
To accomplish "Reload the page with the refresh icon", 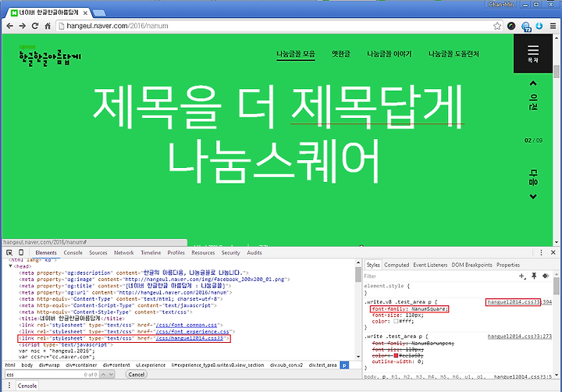I will coord(35,26).
